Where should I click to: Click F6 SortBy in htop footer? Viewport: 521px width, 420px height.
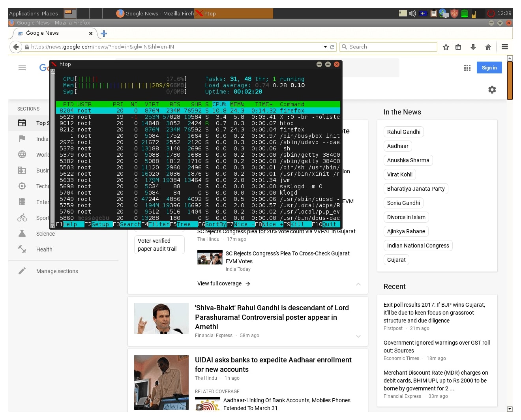(x=212, y=224)
